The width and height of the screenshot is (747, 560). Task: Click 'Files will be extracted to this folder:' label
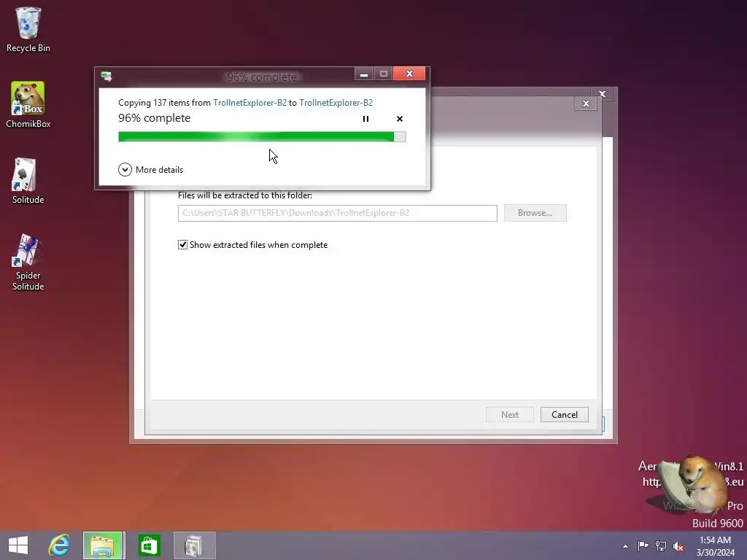(x=245, y=195)
